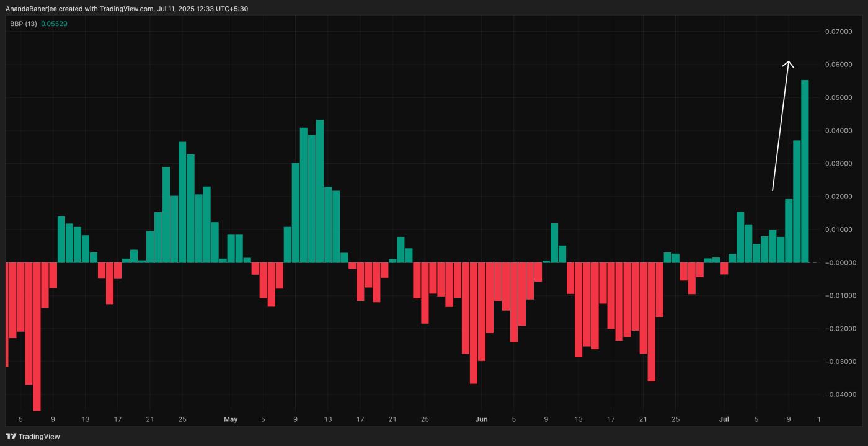Click the -0.04000 price scale value

(839, 393)
